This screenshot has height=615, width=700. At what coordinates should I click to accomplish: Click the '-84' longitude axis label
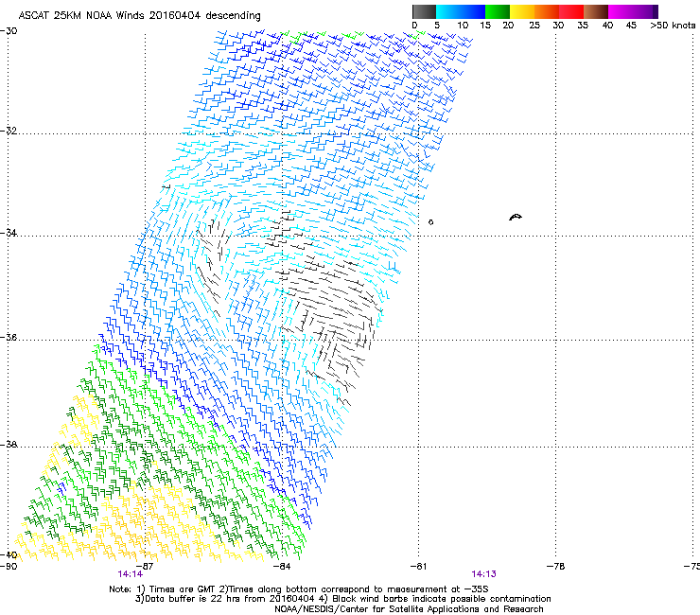pyautogui.click(x=282, y=567)
